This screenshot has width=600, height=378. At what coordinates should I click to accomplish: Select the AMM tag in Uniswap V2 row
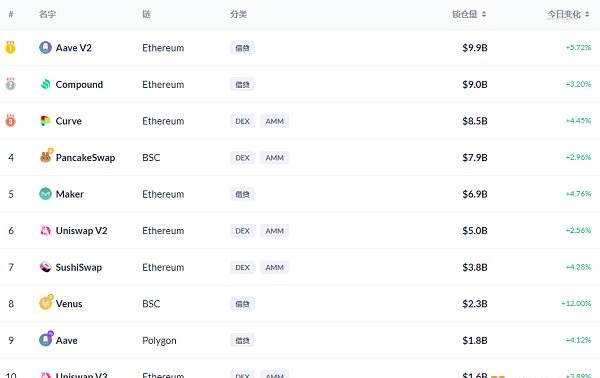(274, 231)
